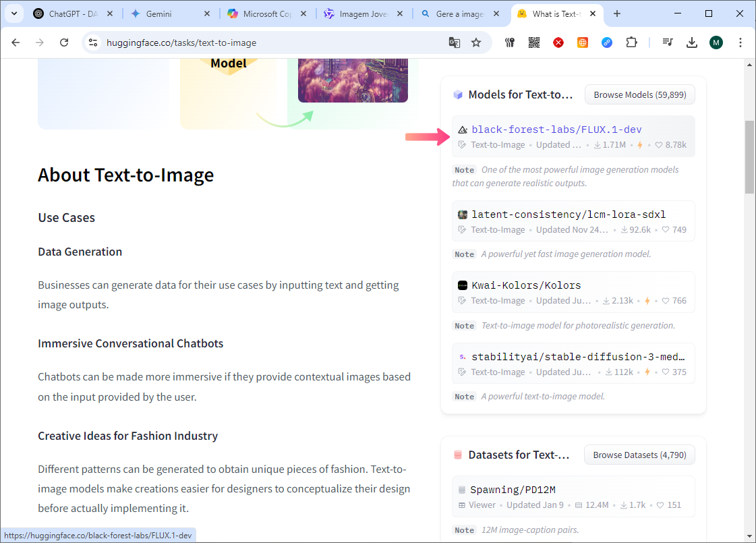Open the Extensions puzzle icon

[632, 42]
